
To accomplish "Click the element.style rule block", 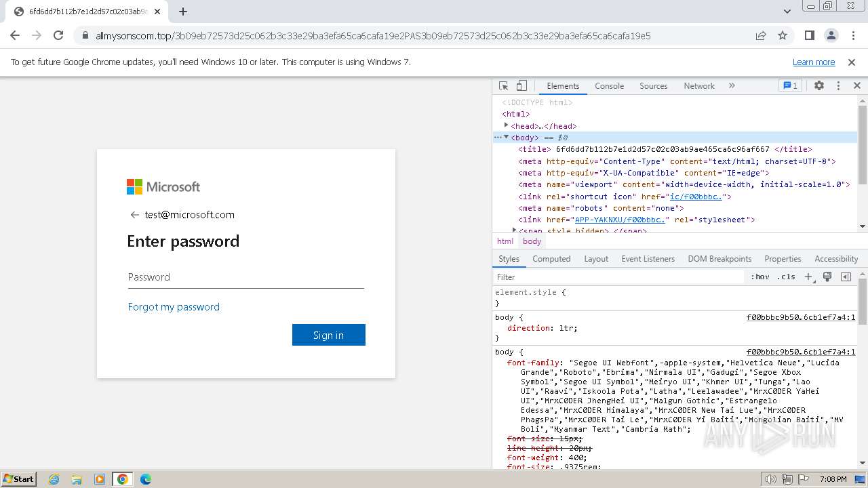I will 675,298.
